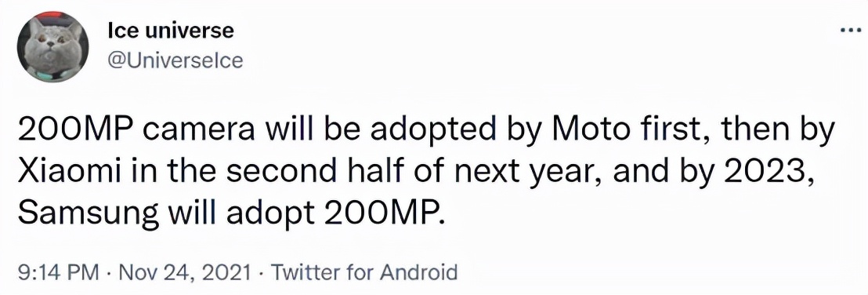Open the three-dot more options menu
Screen dimensions: 868x295
848,30
